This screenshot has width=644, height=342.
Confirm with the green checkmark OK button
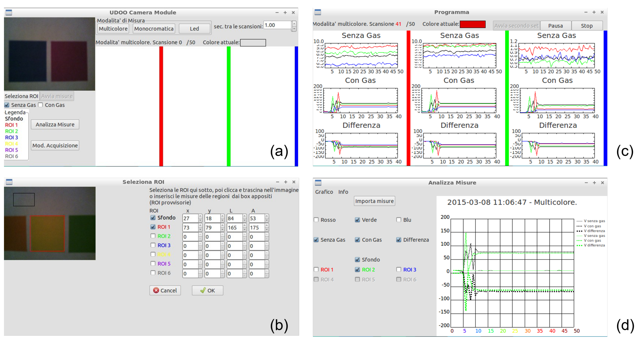click(x=207, y=290)
